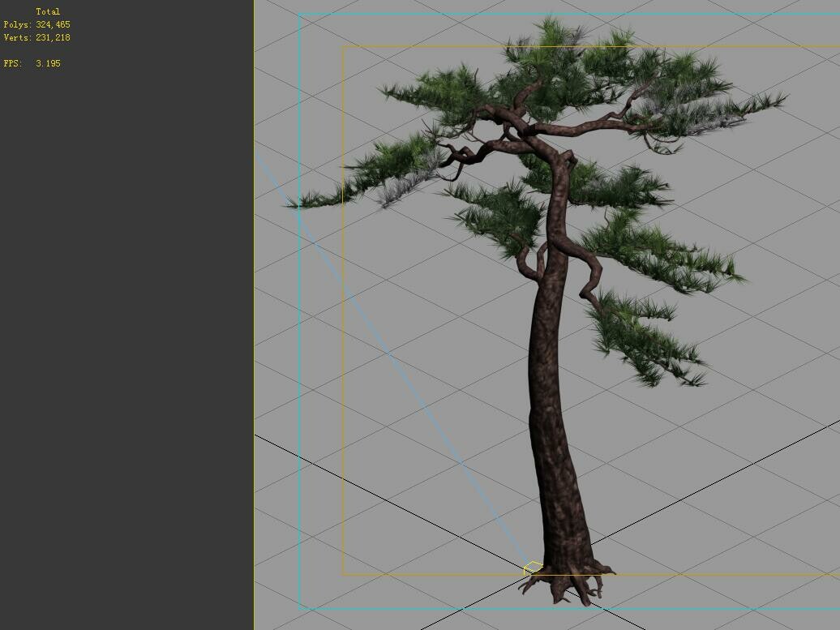Click the Verts count display
The width and height of the screenshot is (840, 630).
pyautogui.click(x=36, y=37)
